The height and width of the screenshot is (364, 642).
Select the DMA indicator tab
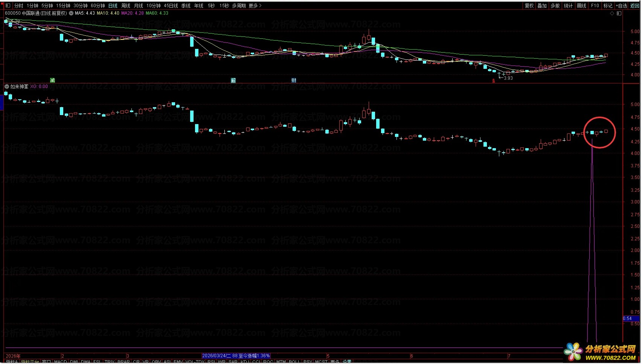tap(86, 362)
